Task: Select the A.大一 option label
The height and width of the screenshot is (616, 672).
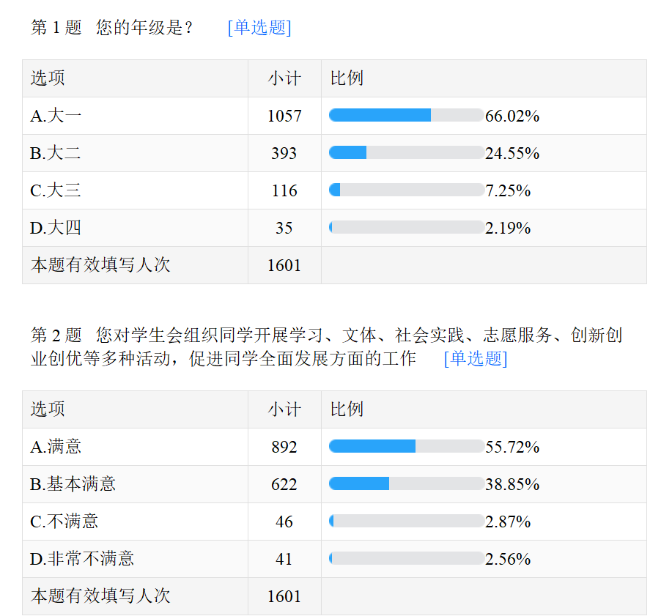Action: pos(56,116)
